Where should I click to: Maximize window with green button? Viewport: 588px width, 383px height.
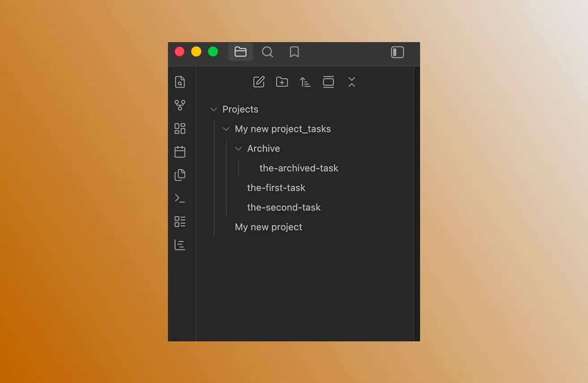(x=213, y=52)
